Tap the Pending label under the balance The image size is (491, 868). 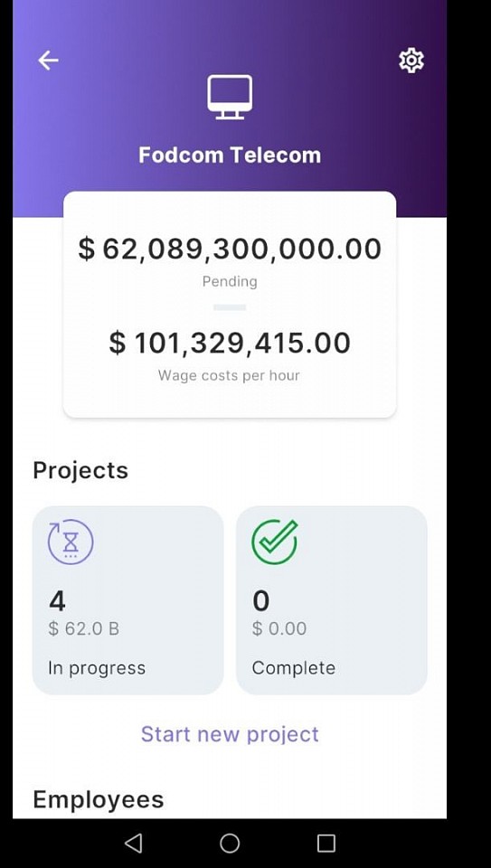[x=230, y=282]
